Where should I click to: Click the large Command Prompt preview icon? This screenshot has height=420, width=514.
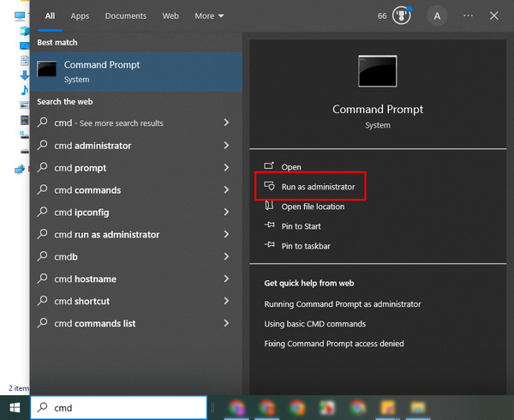tap(377, 72)
